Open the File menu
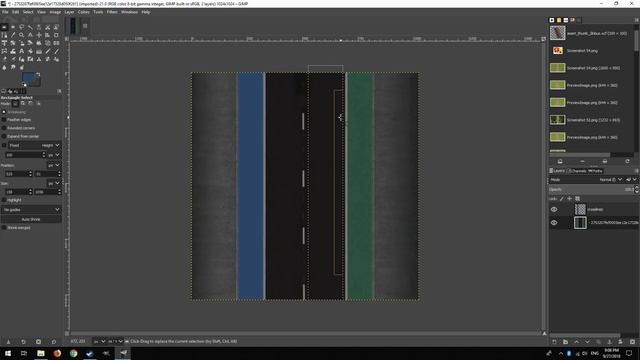 (5, 12)
